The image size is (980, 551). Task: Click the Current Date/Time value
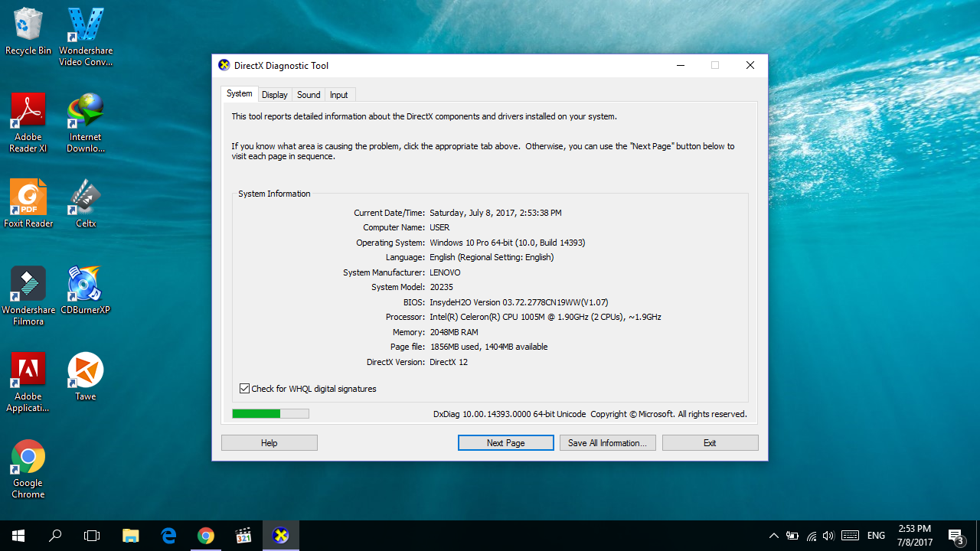tap(495, 213)
